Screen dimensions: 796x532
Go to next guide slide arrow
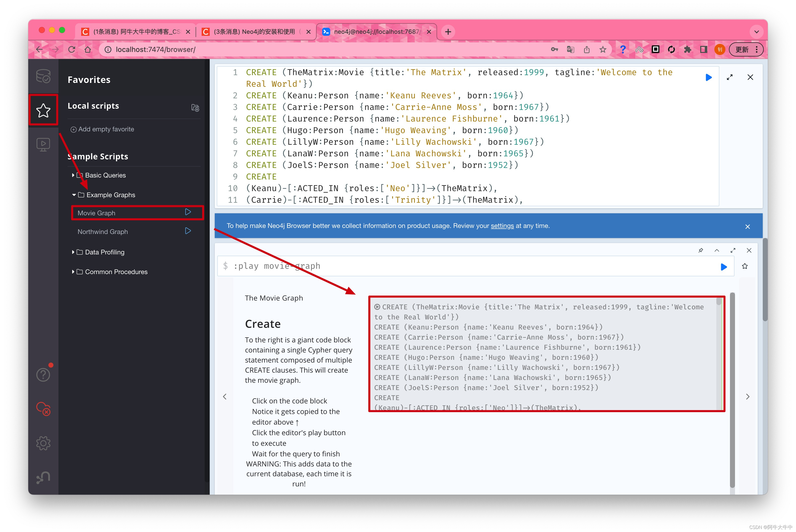748,396
